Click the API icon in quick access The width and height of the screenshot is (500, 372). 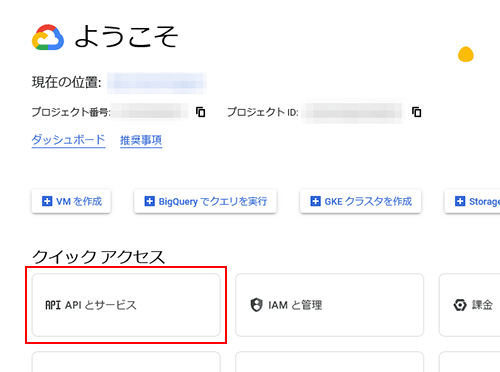tap(53, 305)
